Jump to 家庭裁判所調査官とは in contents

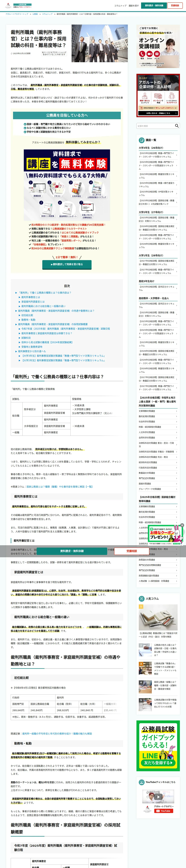click(x=33, y=302)
